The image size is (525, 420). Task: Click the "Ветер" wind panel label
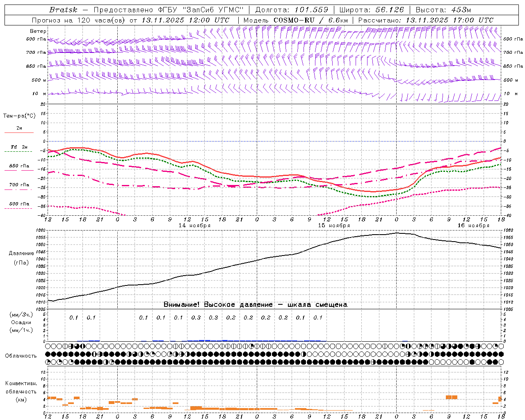point(38,31)
